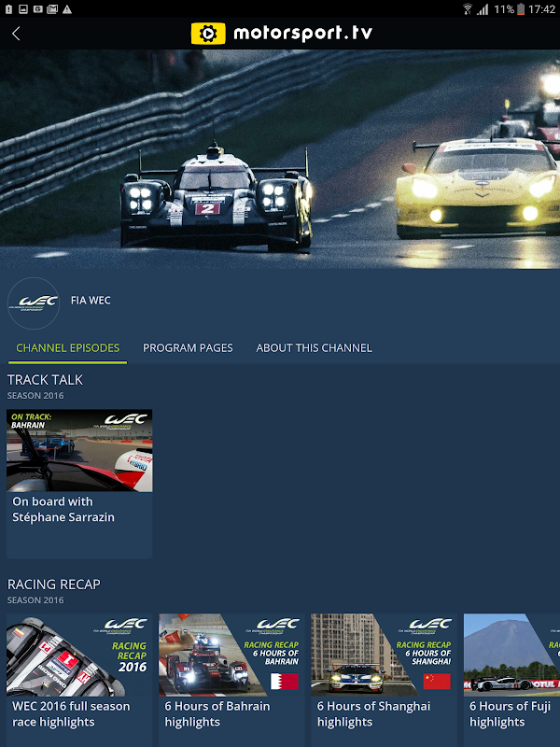Viewport: 560px width, 747px height.
Task: Tap the motorsport.tv logo
Action: [x=282, y=34]
